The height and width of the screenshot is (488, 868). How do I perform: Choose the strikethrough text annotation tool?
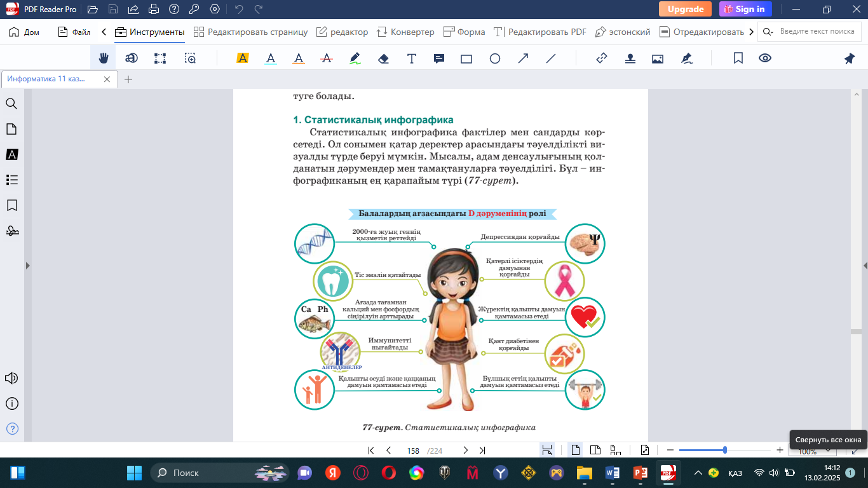tap(327, 58)
